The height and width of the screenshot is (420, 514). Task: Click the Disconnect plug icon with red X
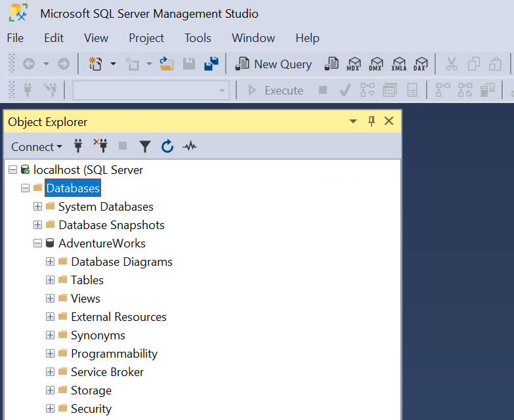pyautogui.click(x=100, y=146)
